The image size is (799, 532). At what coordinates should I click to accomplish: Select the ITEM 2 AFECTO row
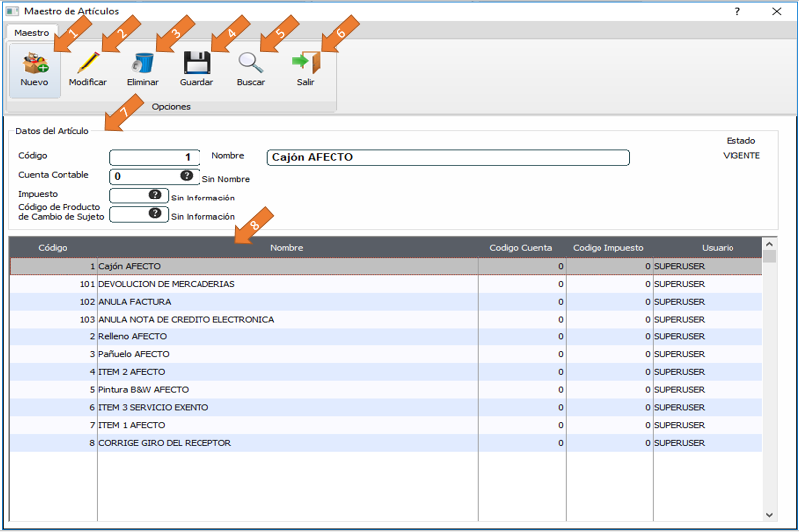pyautogui.click(x=386, y=372)
